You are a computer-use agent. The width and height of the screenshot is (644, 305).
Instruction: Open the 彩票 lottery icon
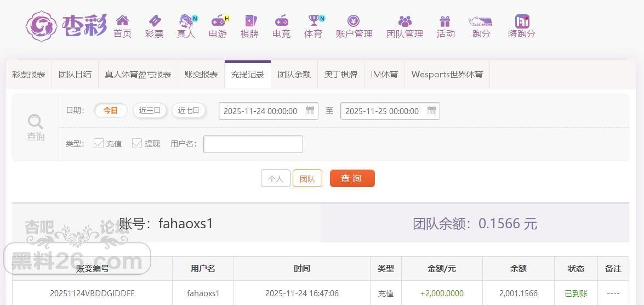[154, 21]
